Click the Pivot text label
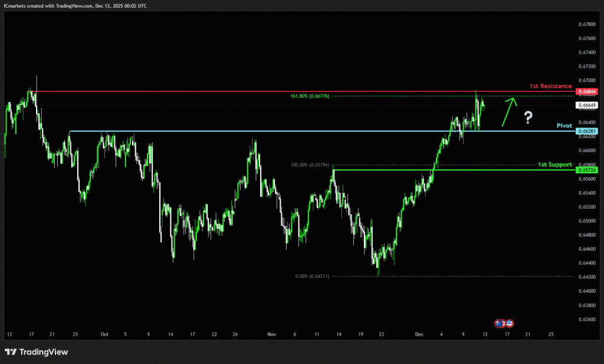604x364 pixels. (564, 126)
